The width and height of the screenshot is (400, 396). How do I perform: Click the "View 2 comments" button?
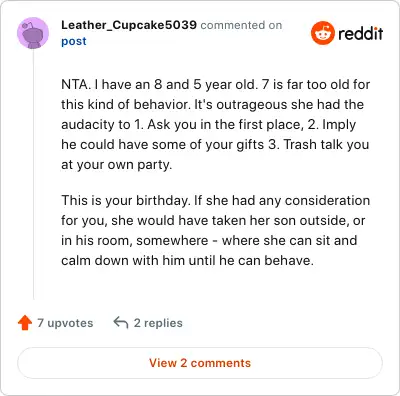[200, 363]
